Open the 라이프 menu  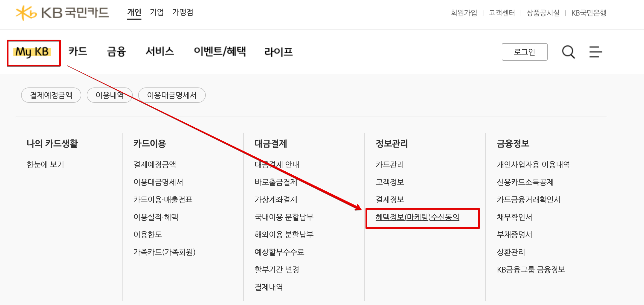[x=279, y=51]
